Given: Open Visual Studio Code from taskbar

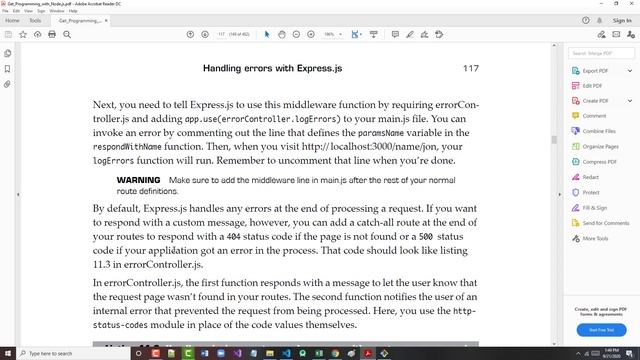Looking at the screenshot, I should tap(286, 353).
